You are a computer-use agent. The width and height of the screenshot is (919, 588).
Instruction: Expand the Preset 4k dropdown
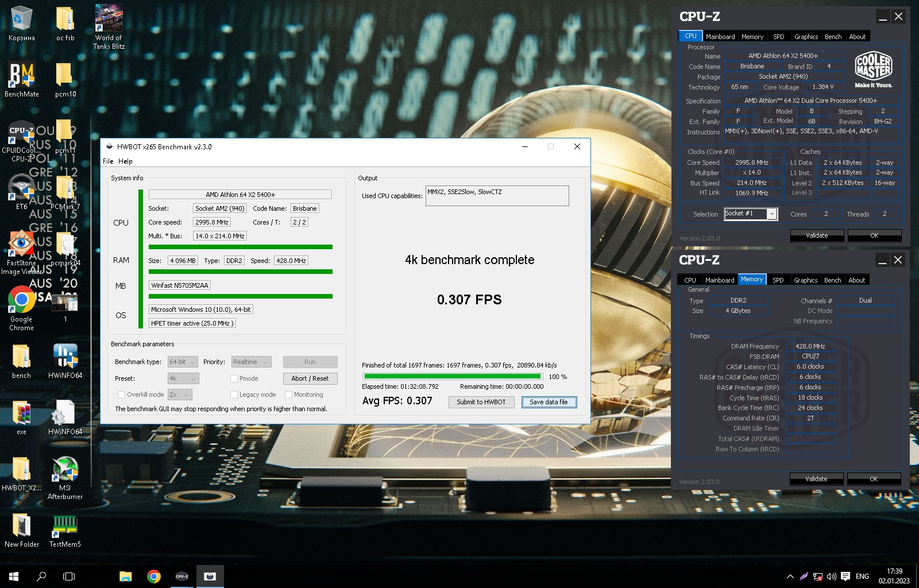click(183, 378)
